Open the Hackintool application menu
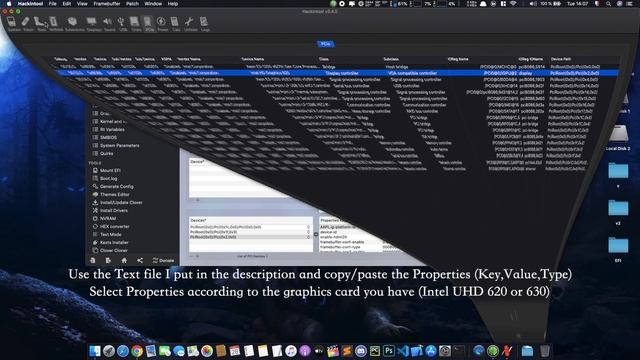Image resolution: width=640 pixels, height=360 pixels. coord(30,4)
